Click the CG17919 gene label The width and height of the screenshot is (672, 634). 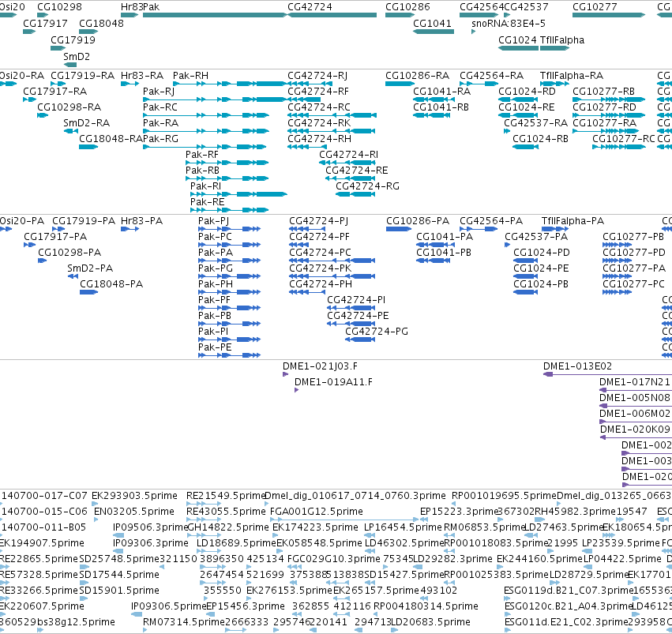tap(73, 40)
